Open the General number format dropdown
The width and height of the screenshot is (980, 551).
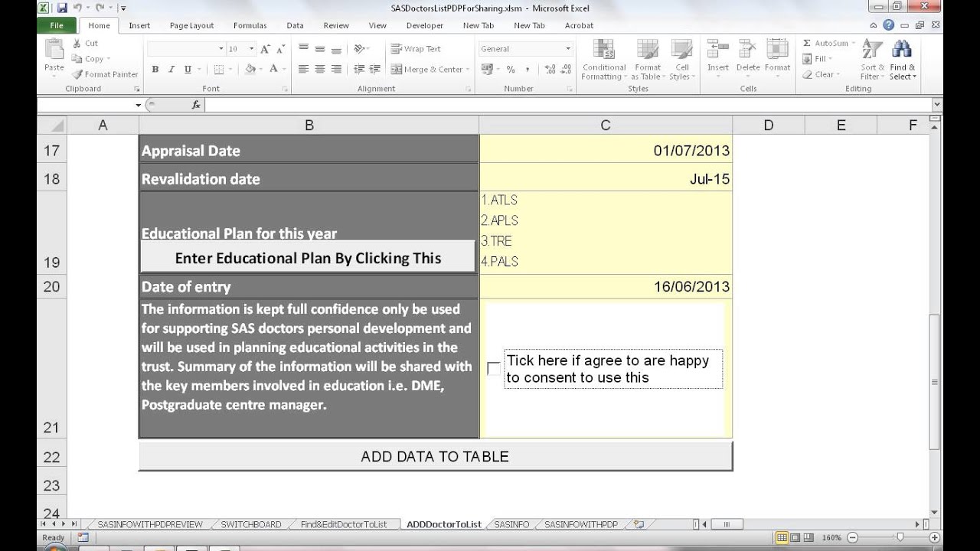point(568,49)
